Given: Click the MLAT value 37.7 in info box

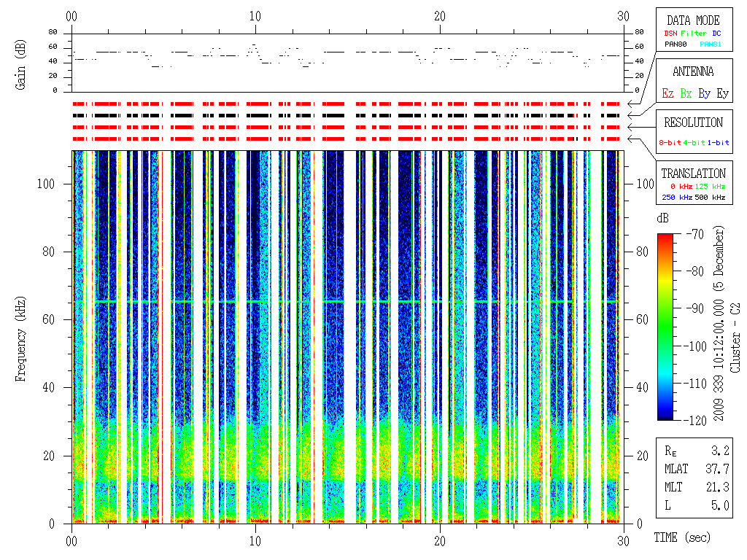Looking at the screenshot, I should point(719,468).
